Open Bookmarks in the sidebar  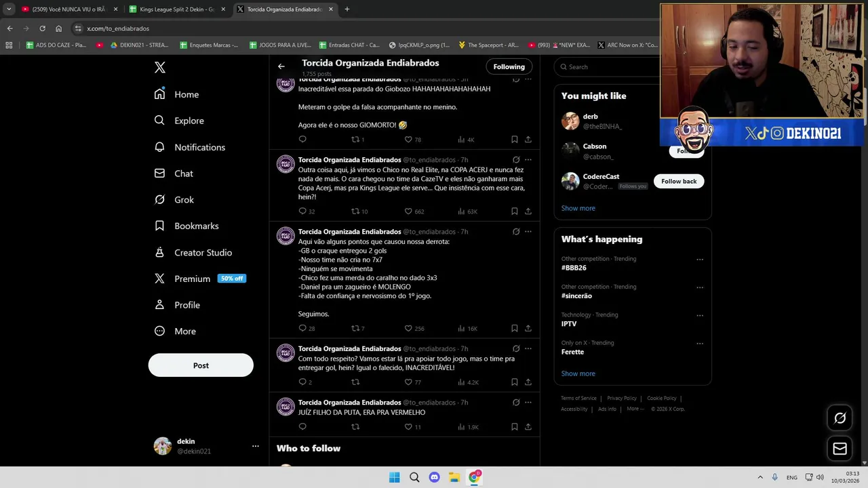pyautogui.click(x=186, y=226)
